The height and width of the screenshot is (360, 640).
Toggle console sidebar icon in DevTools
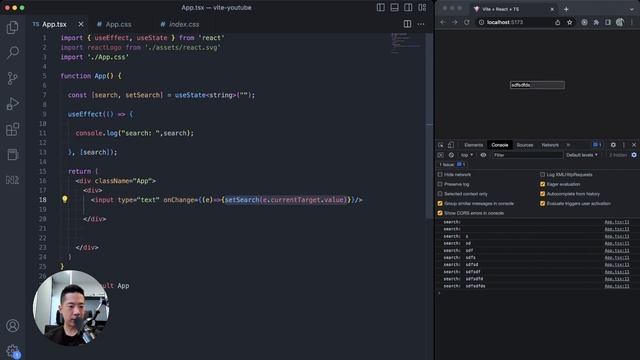point(440,155)
